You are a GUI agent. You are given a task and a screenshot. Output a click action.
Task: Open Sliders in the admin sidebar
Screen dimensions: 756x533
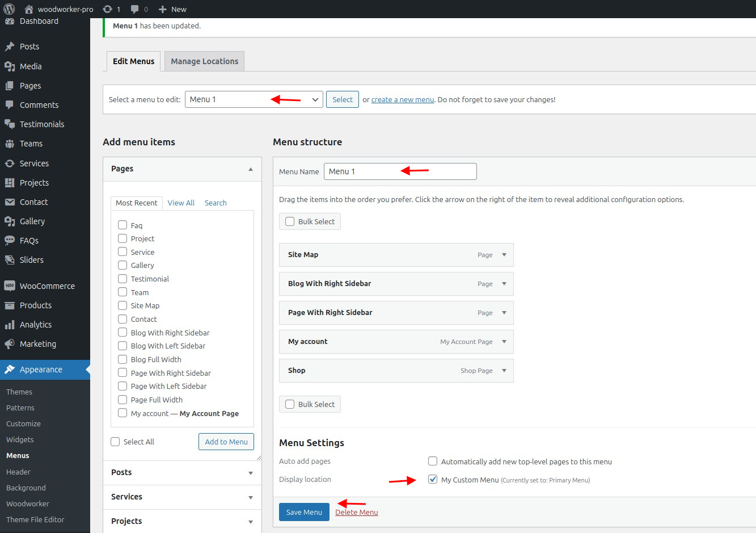[x=31, y=260]
